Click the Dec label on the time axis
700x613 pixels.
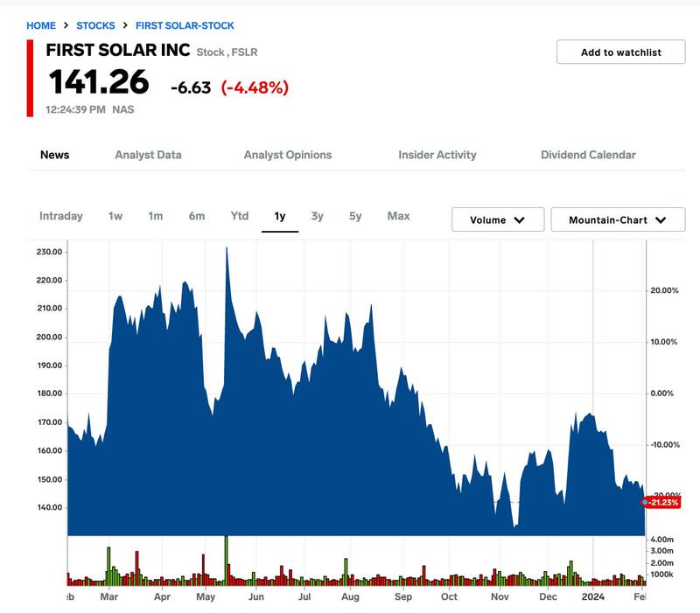click(548, 597)
